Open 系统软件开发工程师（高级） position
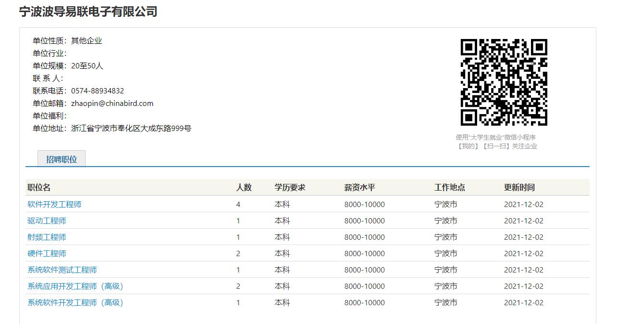 tap(75, 302)
